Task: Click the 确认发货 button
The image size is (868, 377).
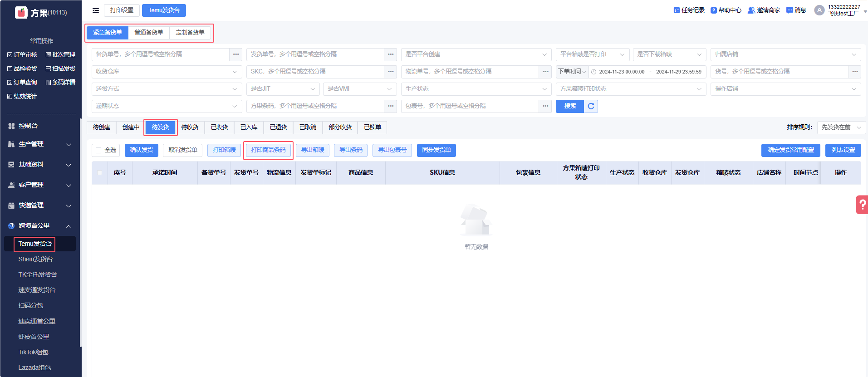Action: (142, 150)
